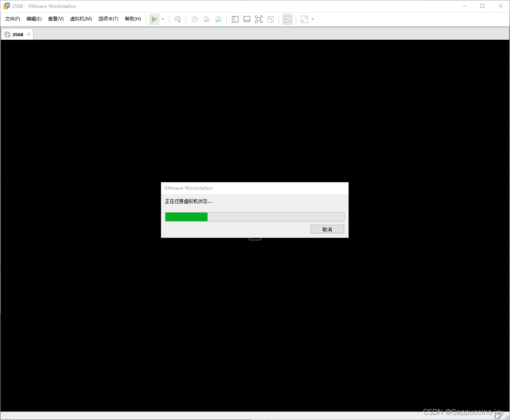The image size is (510, 420).
Task: Close the VMware Workstation window
Action: point(501,6)
